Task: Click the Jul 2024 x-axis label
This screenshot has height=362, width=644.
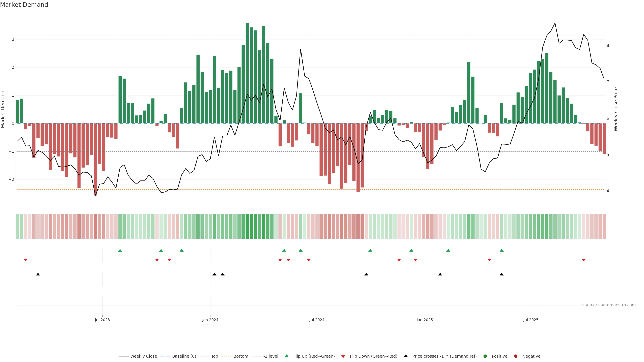Action: pyautogui.click(x=317, y=320)
